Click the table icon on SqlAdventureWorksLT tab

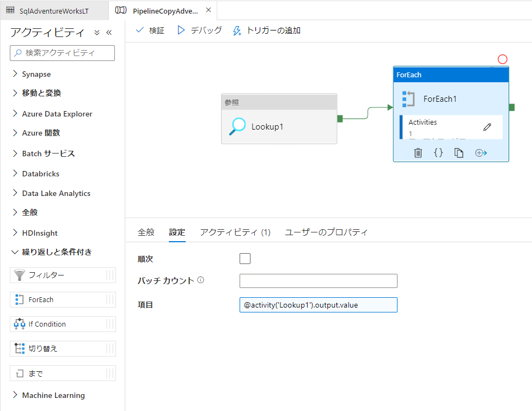pos(10,10)
